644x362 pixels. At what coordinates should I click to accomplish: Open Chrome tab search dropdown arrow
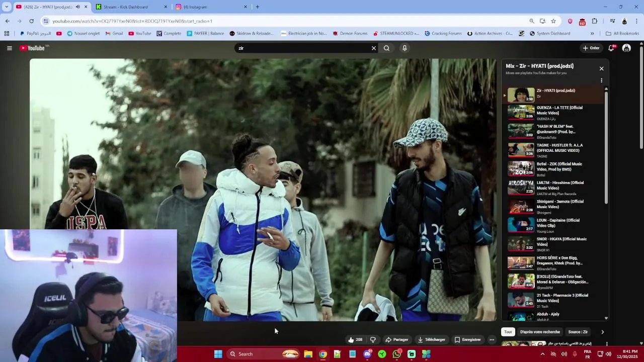pos(7,7)
